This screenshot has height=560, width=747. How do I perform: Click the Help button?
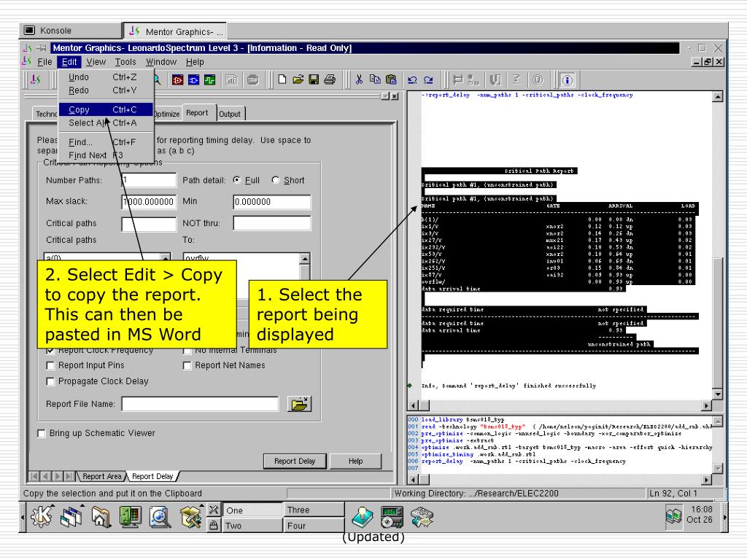click(355, 461)
